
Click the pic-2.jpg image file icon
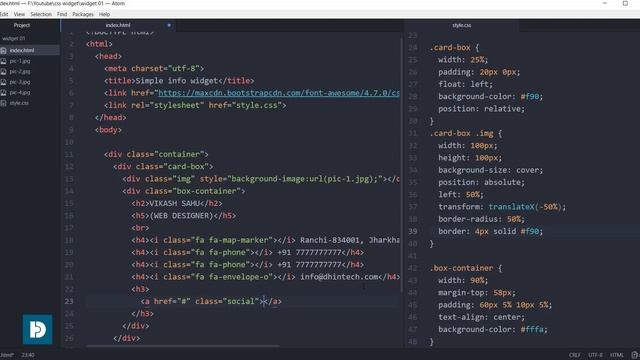tap(4, 72)
